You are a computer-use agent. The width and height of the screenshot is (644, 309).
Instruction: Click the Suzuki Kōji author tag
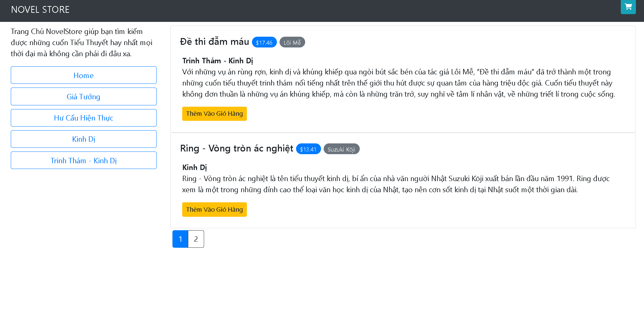click(341, 149)
